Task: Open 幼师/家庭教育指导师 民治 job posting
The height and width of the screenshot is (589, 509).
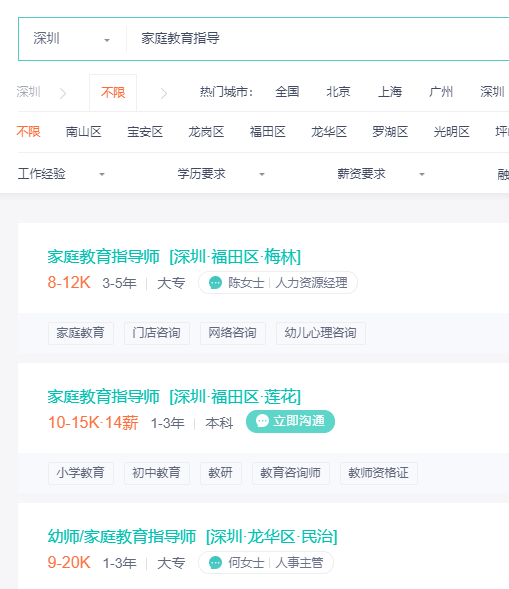Action: 192,537
